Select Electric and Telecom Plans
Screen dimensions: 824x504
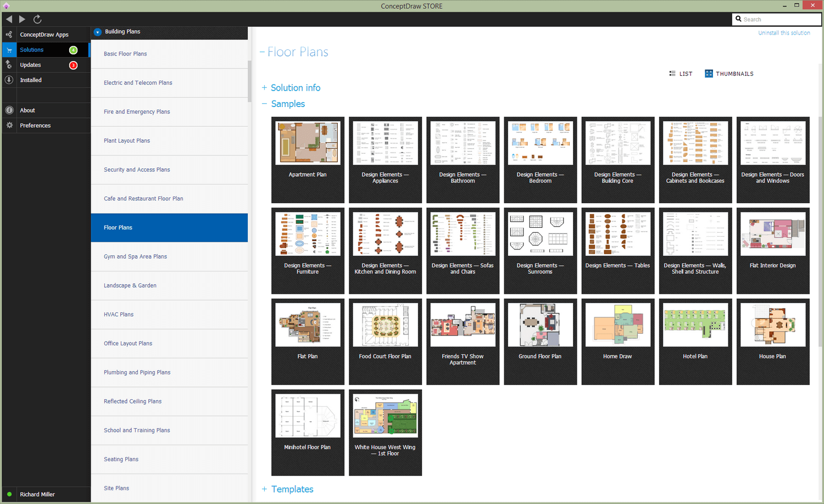pyautogui.click(x=169, y=83)
